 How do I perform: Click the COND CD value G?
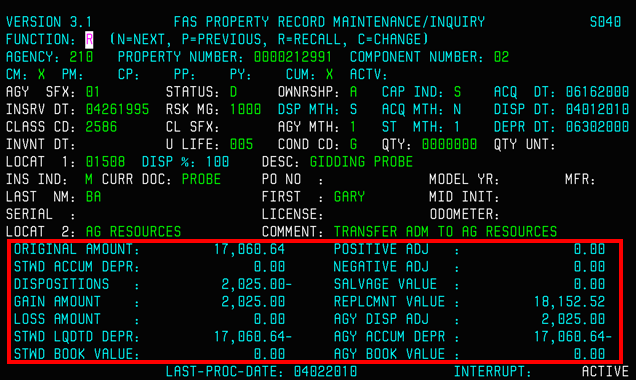[353, 144]
